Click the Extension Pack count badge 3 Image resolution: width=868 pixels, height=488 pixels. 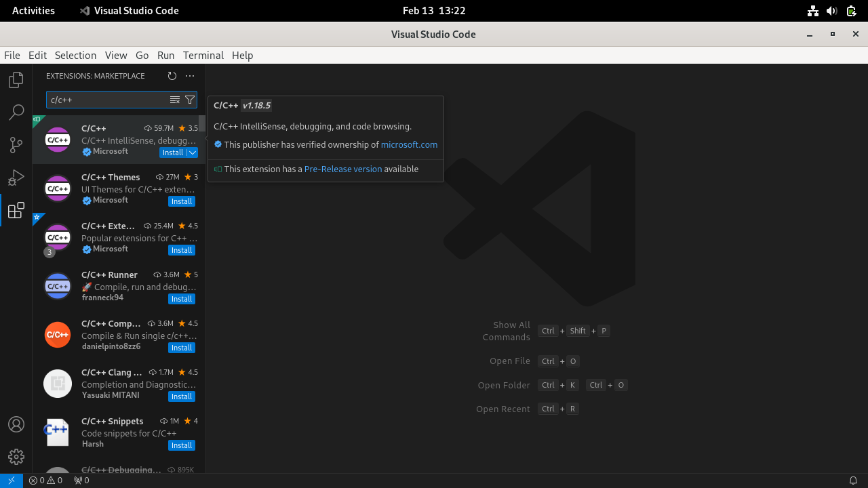coord(49,252)
